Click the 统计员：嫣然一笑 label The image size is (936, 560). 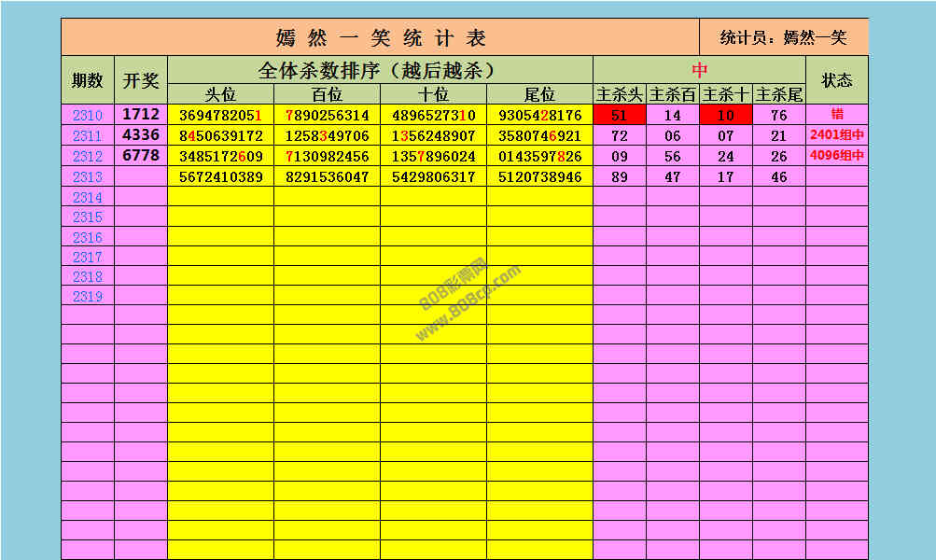(783, 38)
